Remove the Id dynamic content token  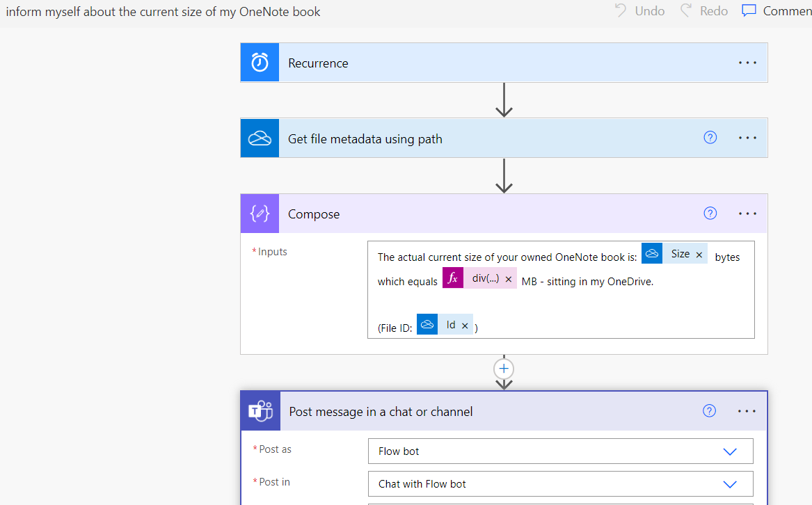[465, 326]
